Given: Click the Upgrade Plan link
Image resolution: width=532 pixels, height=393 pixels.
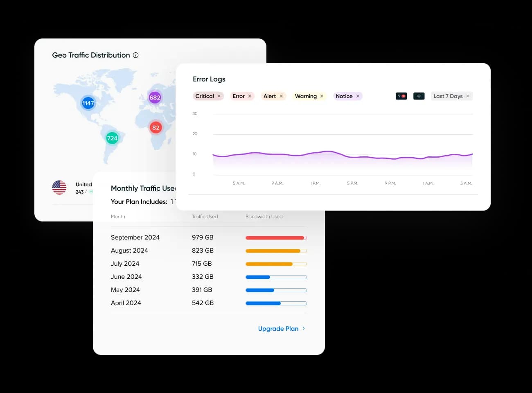Looking at the screenshot, I should pyautogui.click(x=278, y=329).
